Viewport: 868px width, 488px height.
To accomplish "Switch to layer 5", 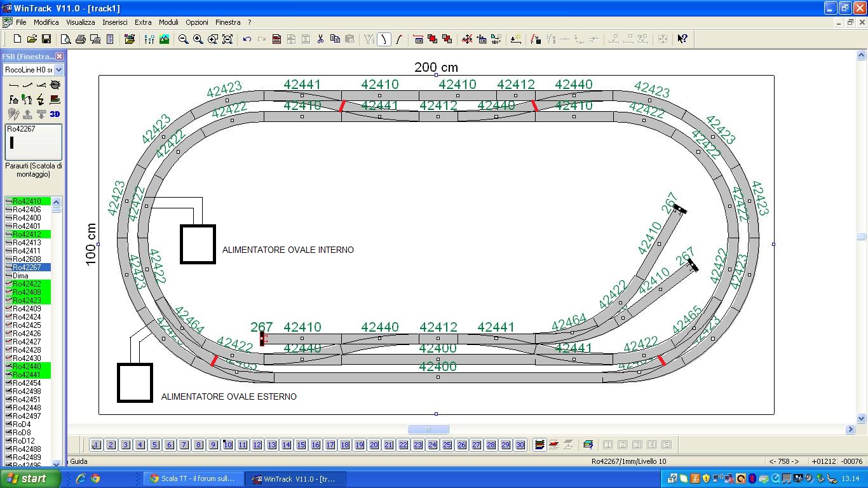I will (x=154, y=445).
